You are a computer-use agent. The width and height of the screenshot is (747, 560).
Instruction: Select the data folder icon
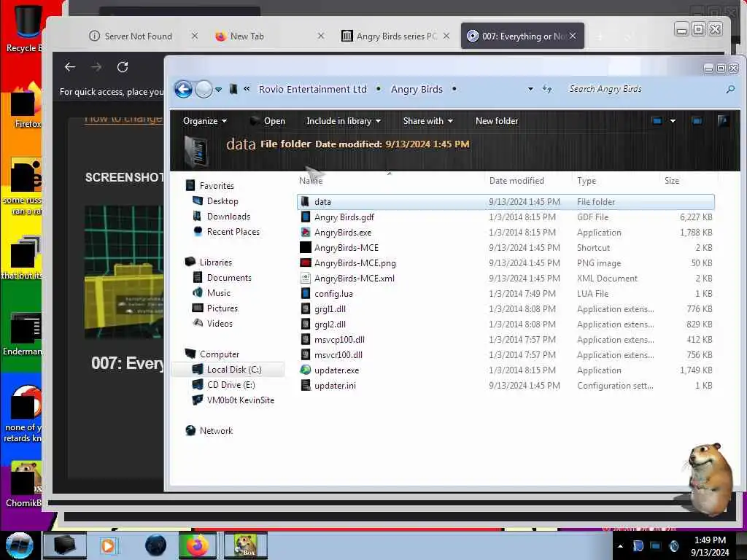[x=306, y=201]
